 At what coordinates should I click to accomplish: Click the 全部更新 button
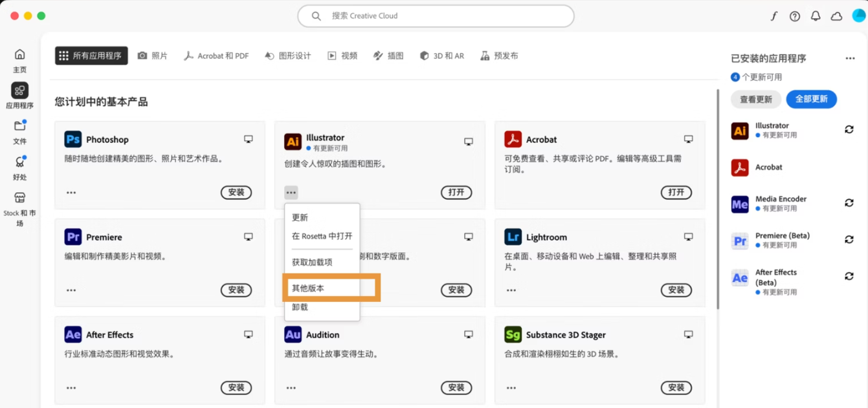(812, 100)
